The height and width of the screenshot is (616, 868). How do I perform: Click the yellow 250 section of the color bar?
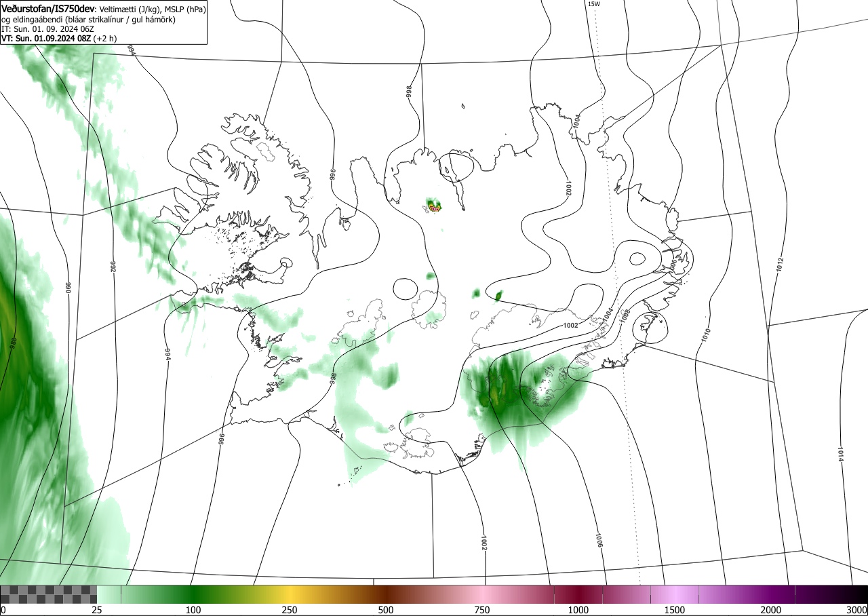tap(290, 594)
